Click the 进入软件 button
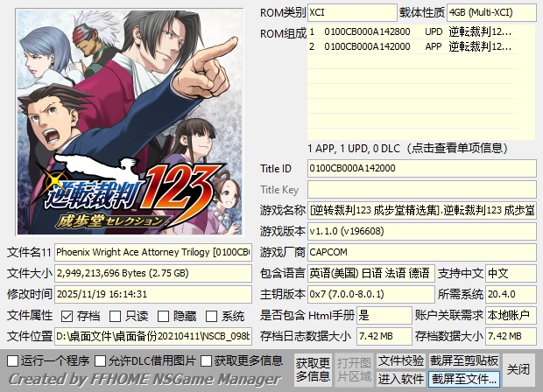 coord(401,379)
